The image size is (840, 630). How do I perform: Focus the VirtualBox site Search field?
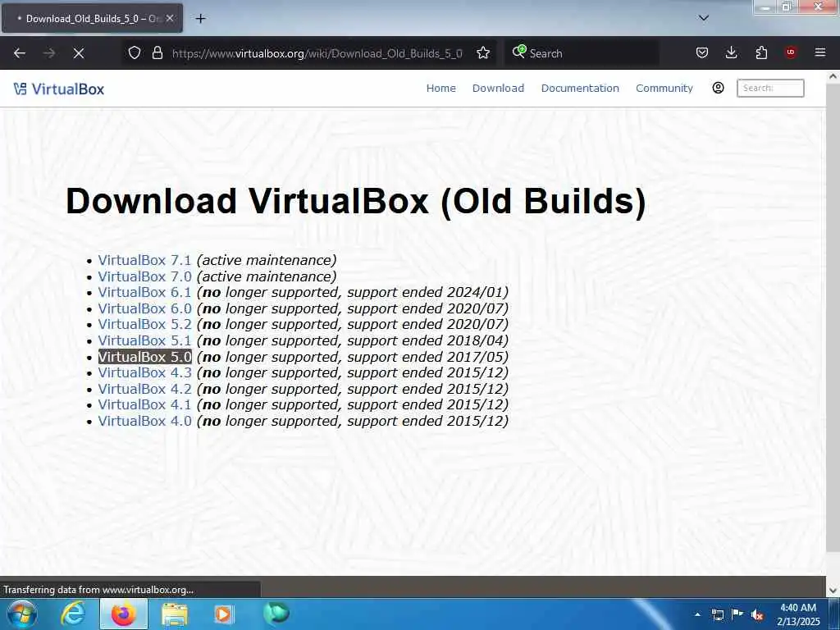pyautogui.click(x=770, y=88)
